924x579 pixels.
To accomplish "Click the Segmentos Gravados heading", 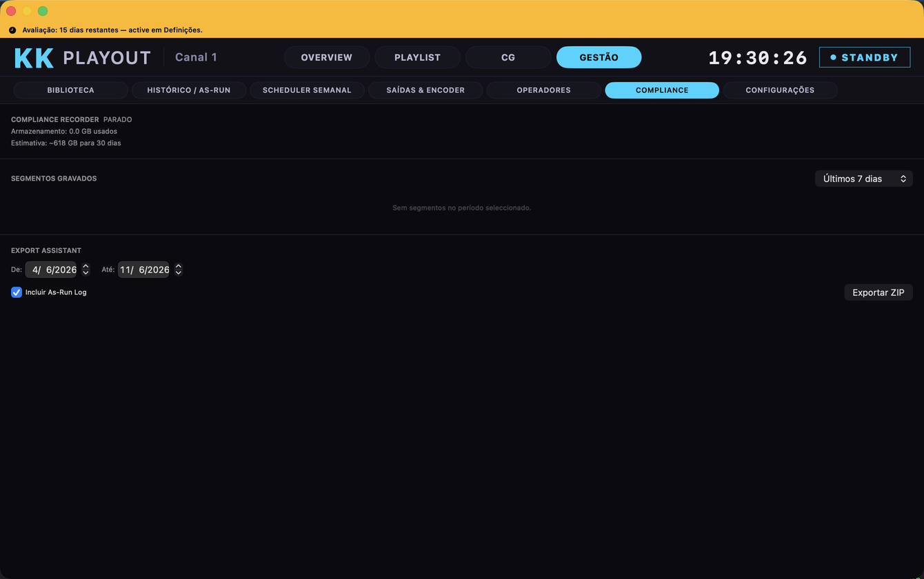I will [x=54, y=179].
